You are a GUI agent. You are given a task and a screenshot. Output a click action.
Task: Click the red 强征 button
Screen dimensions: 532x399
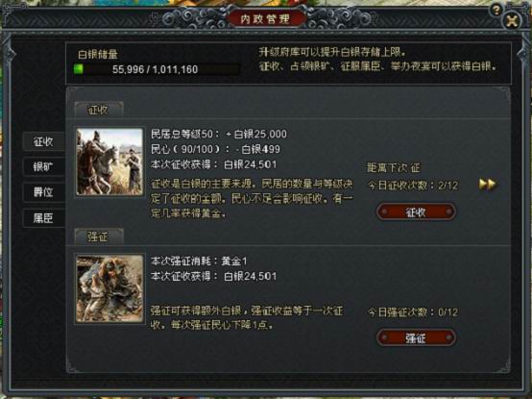[416, 337]
